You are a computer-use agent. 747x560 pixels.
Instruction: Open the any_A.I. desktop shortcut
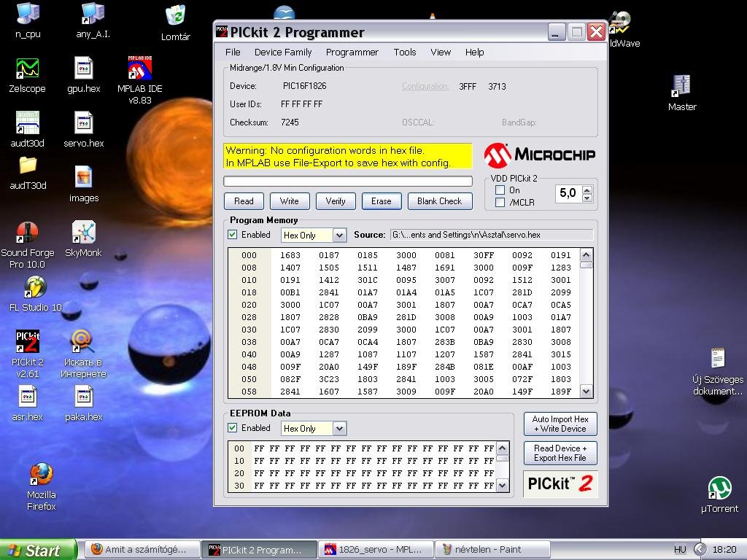click(93, 20)
